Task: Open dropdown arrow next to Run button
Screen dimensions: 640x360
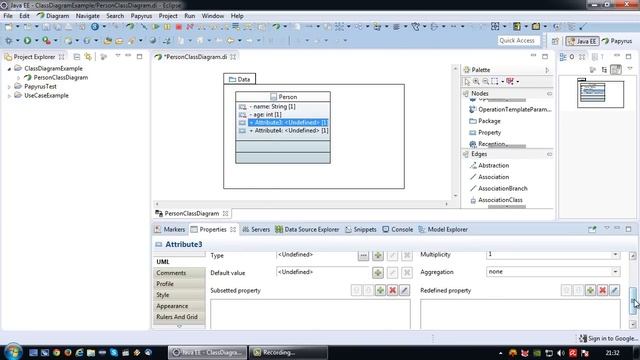Action: (36, 41)
